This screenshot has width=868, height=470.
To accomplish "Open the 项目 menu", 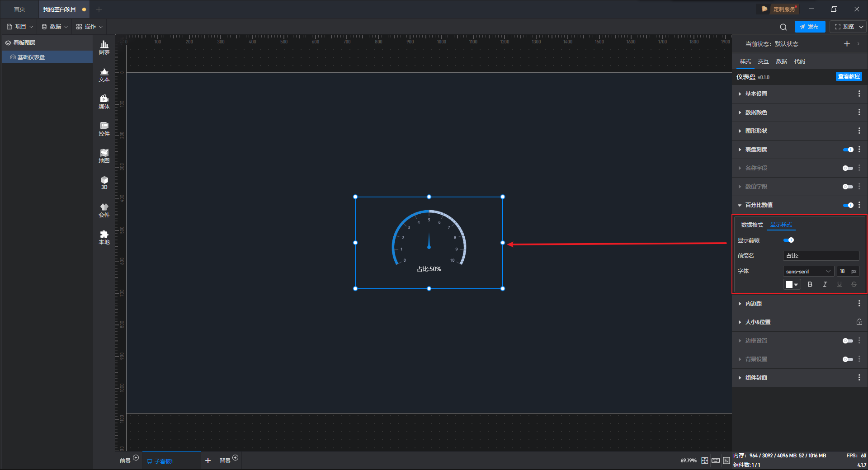I will [20, 27].
